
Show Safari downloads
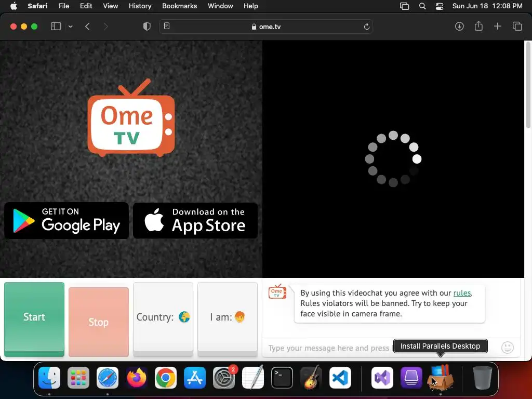[x=459, y=26]
